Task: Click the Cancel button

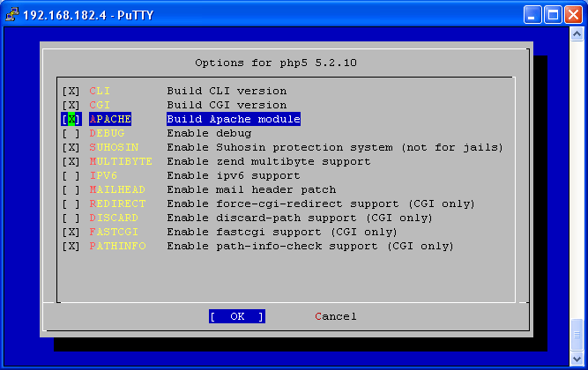Action: (x=336, y=317)
